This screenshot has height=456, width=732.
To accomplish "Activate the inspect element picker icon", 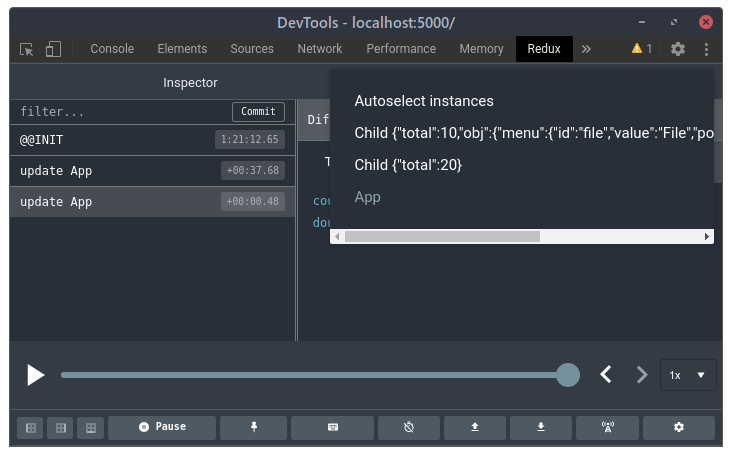I will click(x=27, y=49).
